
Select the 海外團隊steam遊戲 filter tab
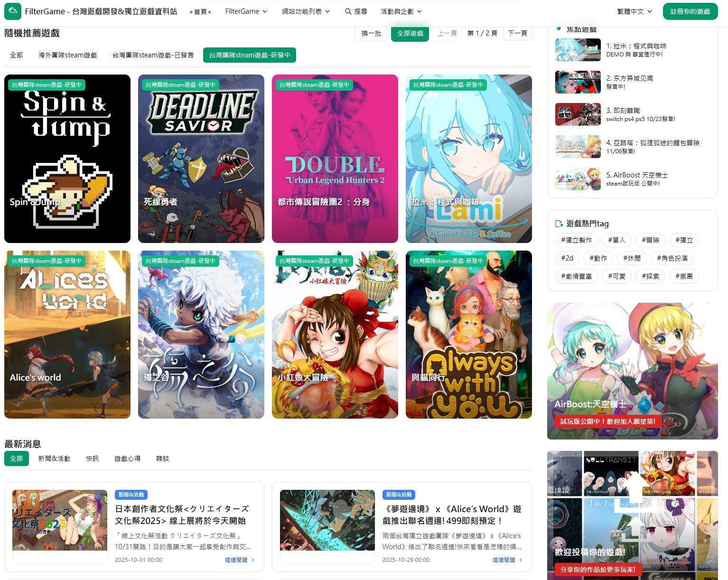click(67, 55)
